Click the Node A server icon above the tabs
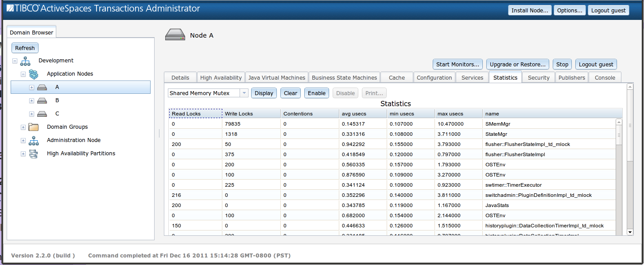The width and height of the screenshot is (644, 265). click(x=175, y=34)
